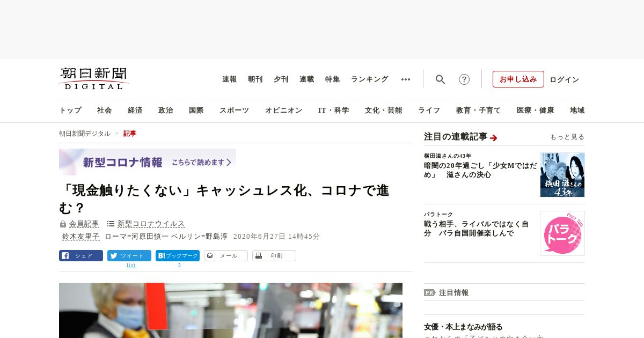Open the 速報 menu item
This screenshot has height=338, width=644.
coord(230,79)
